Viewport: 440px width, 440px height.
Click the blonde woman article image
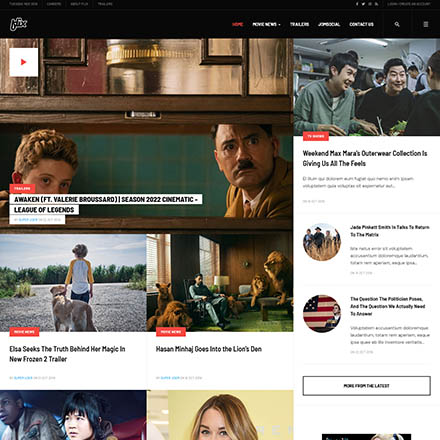220,415
